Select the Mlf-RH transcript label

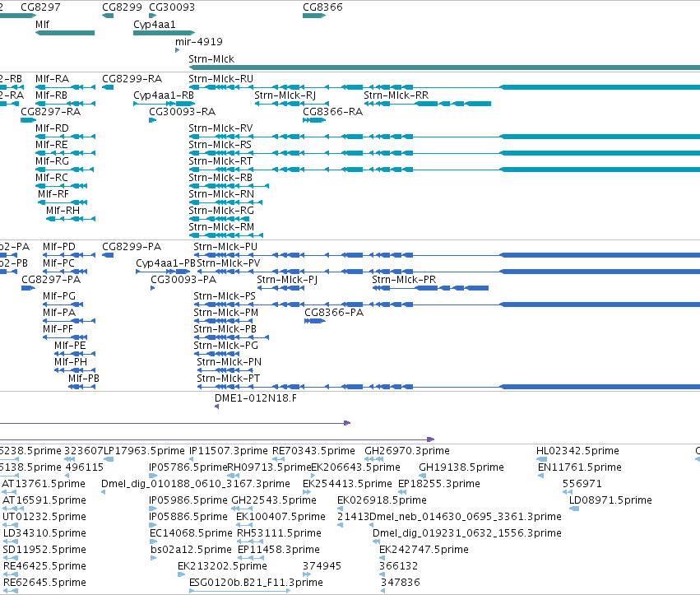pos(63,211)
